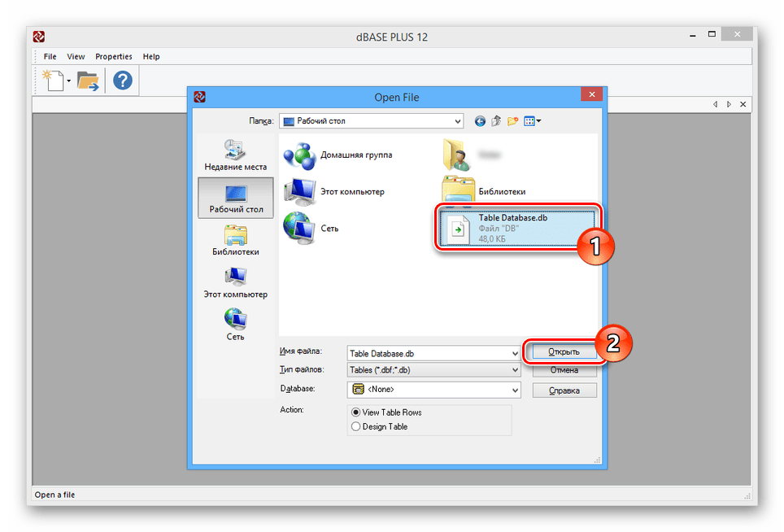Open the view menu icon in dialog

533,121
